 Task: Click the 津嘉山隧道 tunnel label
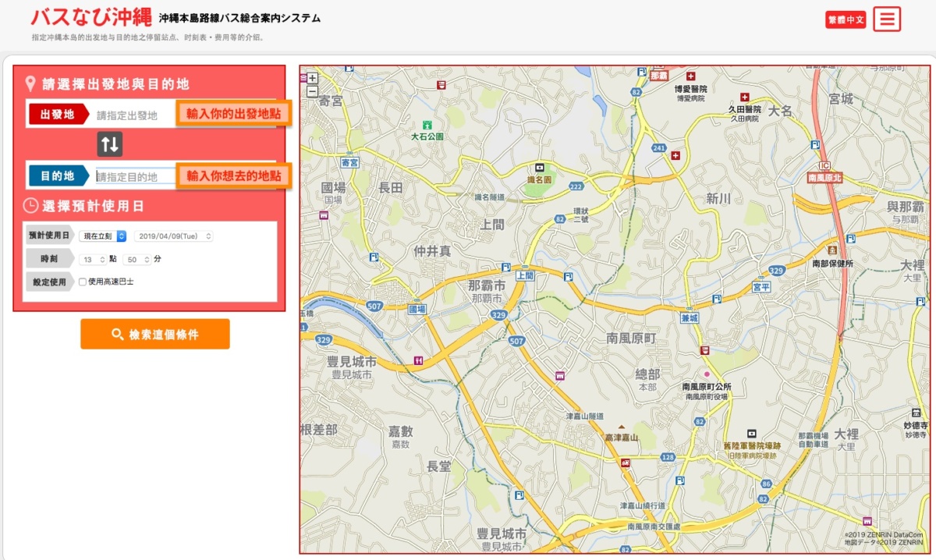[x=584, y=416]
